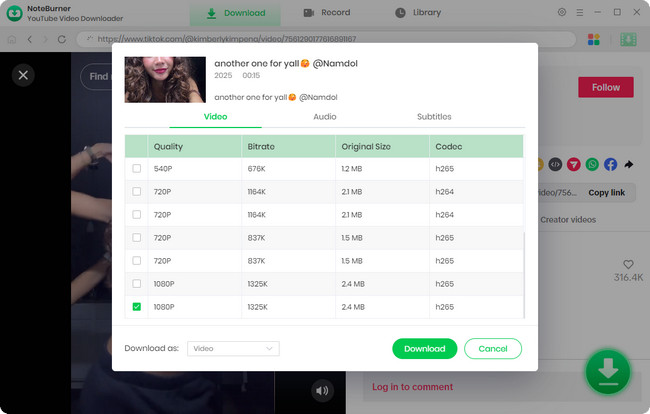The image size is (650, 414).
Task: Go to the home page icon
Action: 12,39
